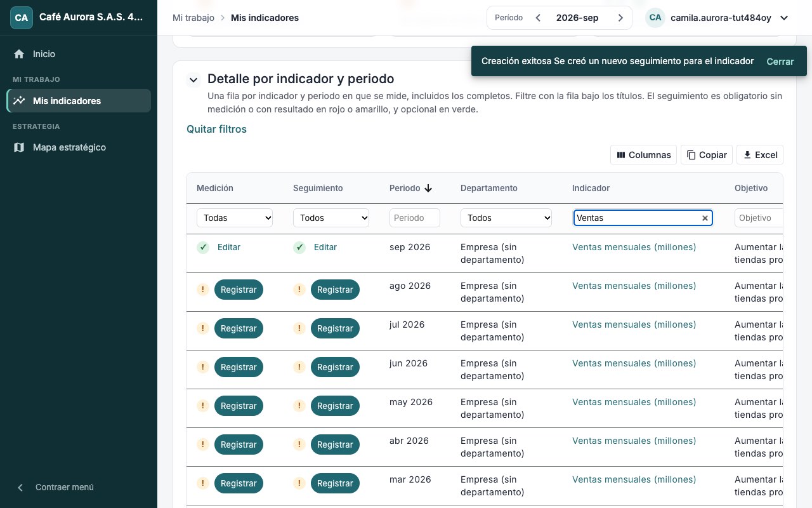Click warning icon beside ago 2026 medición
Viewport: 812px width, 508px height.
203,290
